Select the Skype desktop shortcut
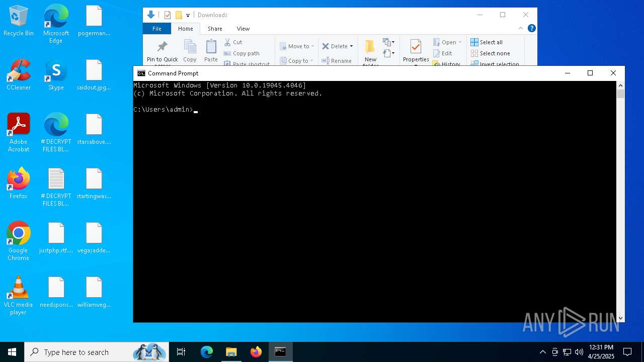Viewport: 644px width, 362px height. [x=56, y=75]
